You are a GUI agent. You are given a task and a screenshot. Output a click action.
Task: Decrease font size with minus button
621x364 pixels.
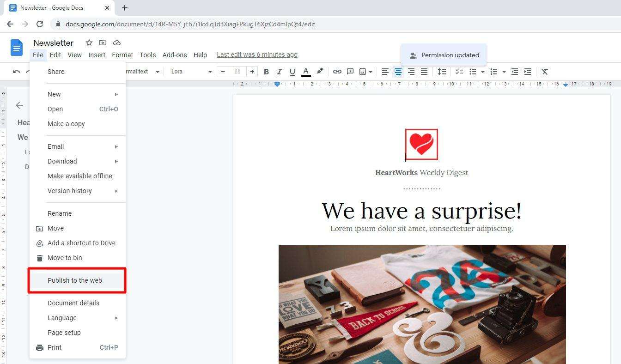(x=223, y=72)
